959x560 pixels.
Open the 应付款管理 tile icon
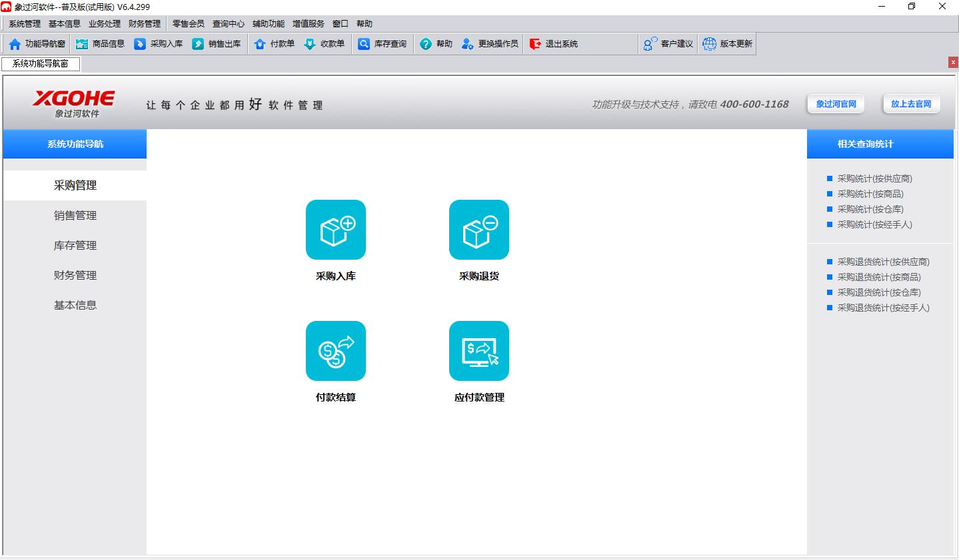(479, 351)
